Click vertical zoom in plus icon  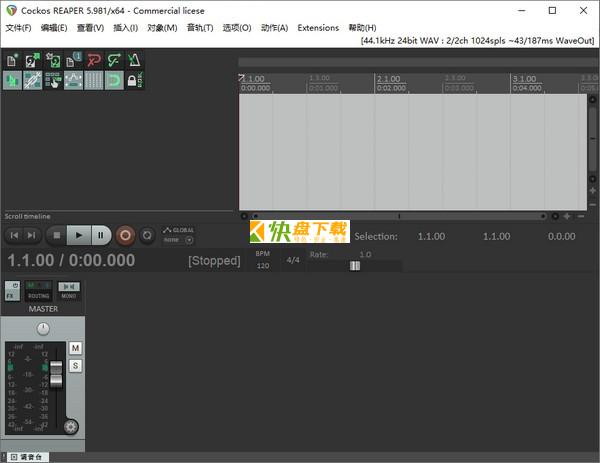(x=593, y=191)
